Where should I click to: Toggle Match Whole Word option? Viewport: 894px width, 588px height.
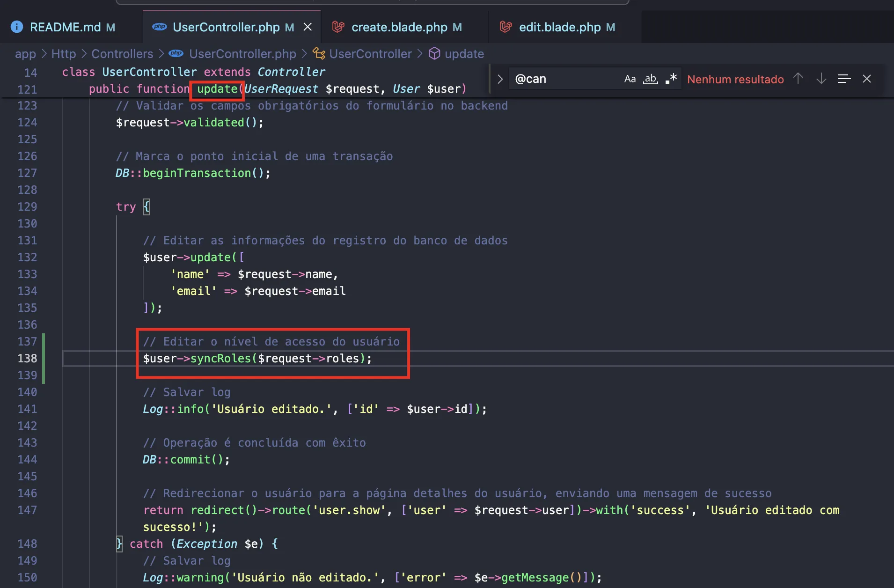pyautogui.click(x=650, y=79)
